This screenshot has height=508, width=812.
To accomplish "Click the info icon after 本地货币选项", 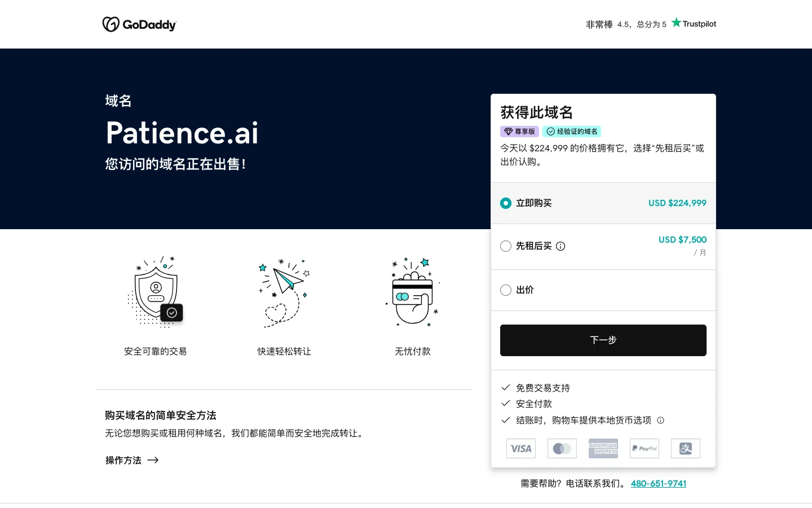I will click(661, 420).
